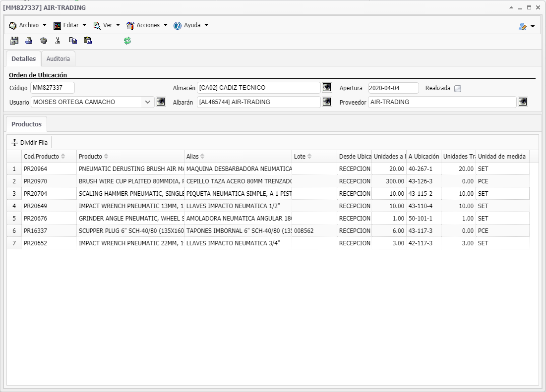Open the eye lookup icon beside Proveedor
Screen dimensions: 546x392
(x=523, y=102)
